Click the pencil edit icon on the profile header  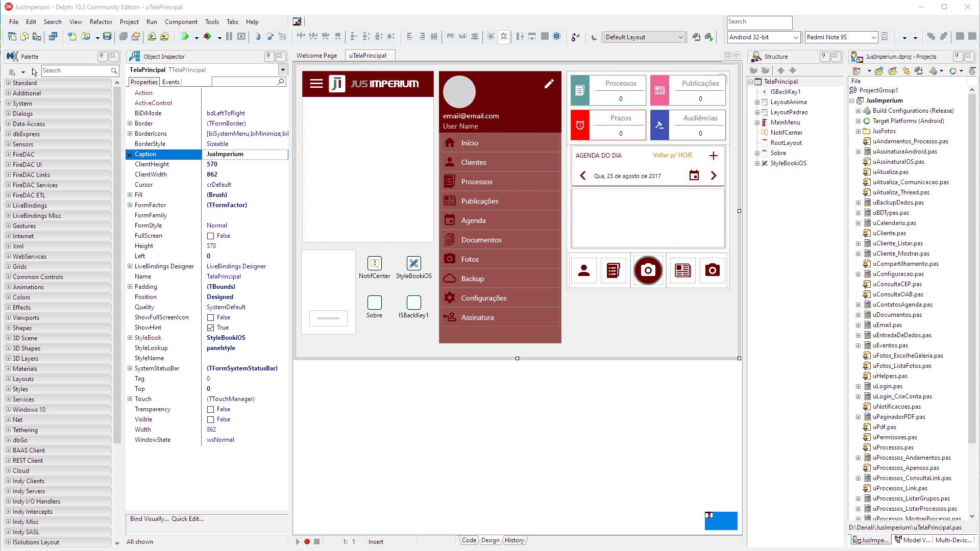tap(549, 84)
